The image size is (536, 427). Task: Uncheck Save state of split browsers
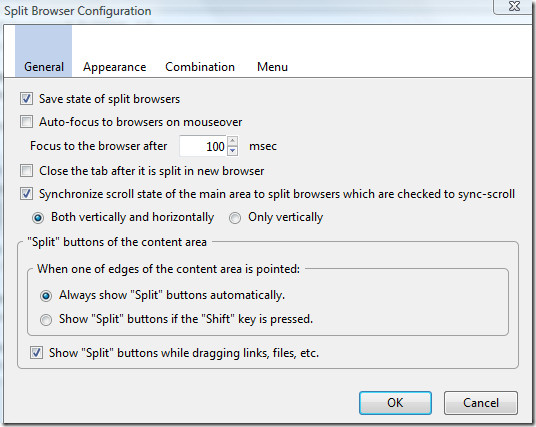click(x=27, y=99)
